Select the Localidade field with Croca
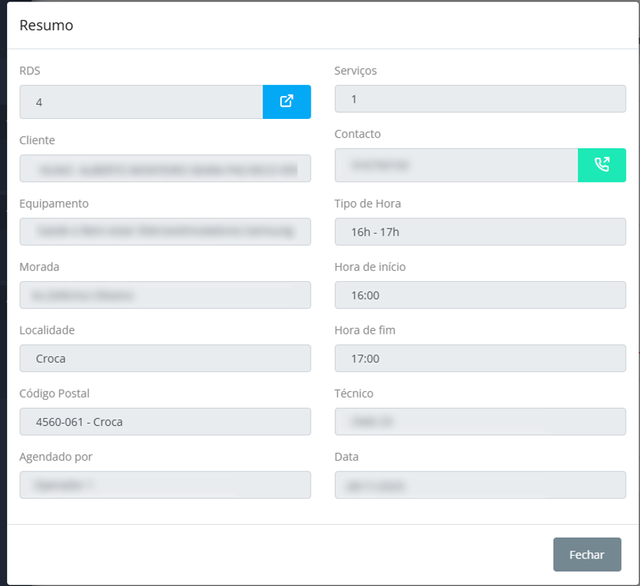 (x=165, y=358)
